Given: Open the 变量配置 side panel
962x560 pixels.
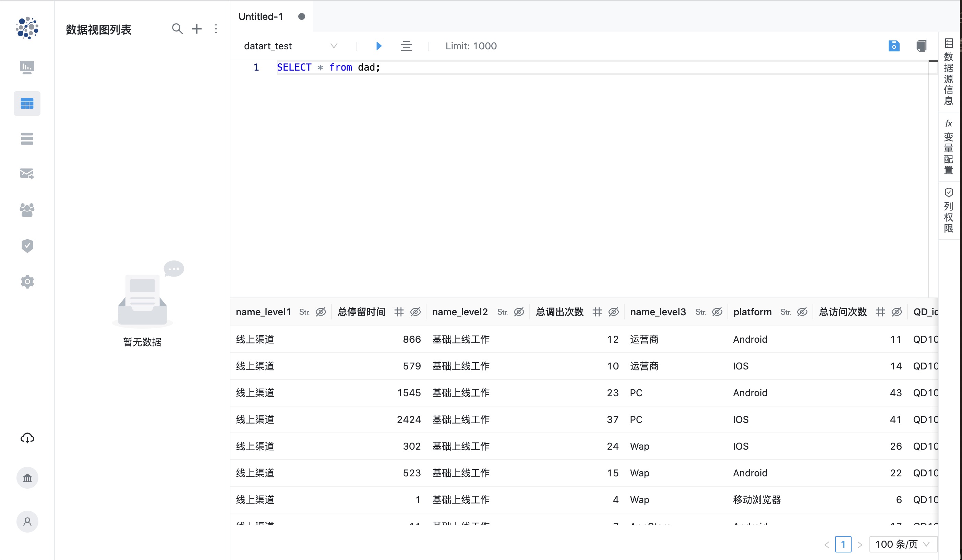Looking at the screenshot, I should (x=948, y=147).
